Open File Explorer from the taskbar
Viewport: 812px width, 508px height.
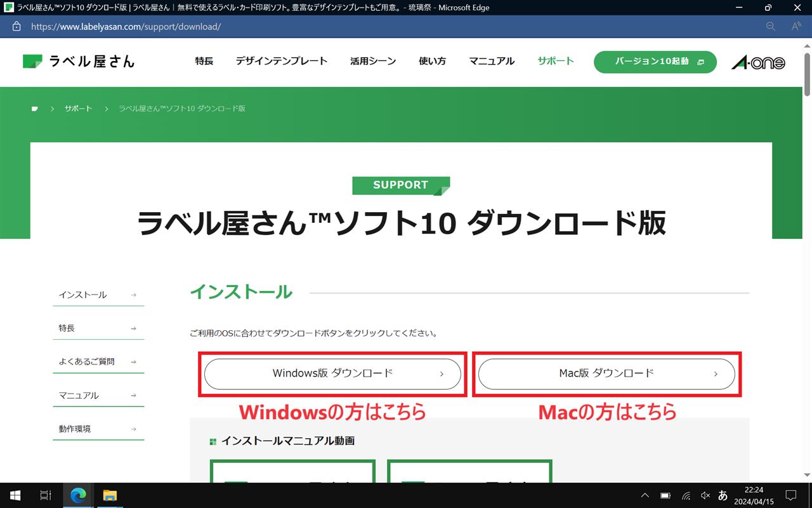pos(110,495)
